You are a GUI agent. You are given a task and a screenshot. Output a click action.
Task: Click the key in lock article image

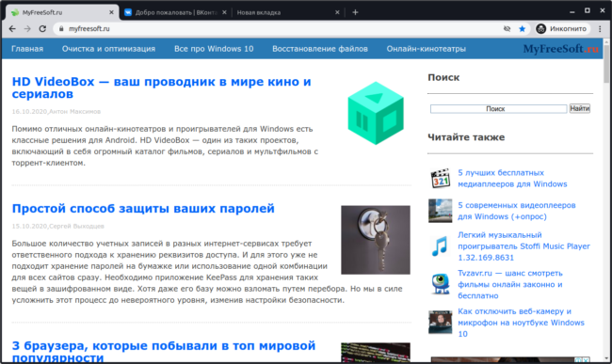click(x=376, y=240)
